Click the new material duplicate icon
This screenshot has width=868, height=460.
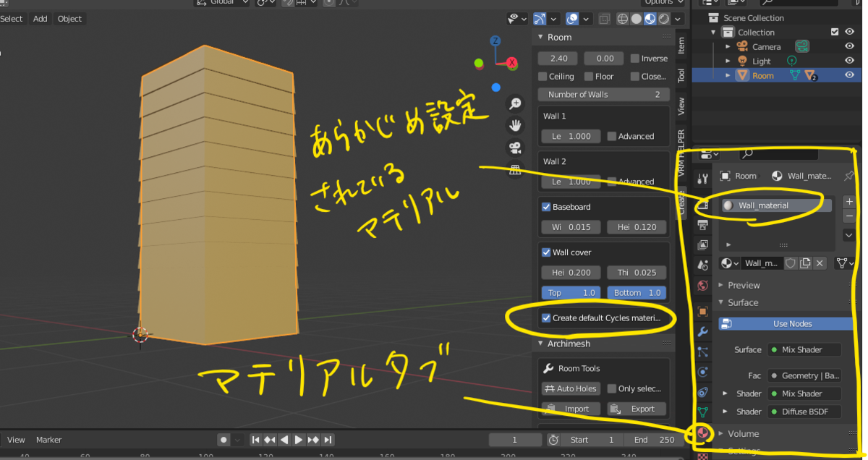pyautogui.click(x=805, y=263)
